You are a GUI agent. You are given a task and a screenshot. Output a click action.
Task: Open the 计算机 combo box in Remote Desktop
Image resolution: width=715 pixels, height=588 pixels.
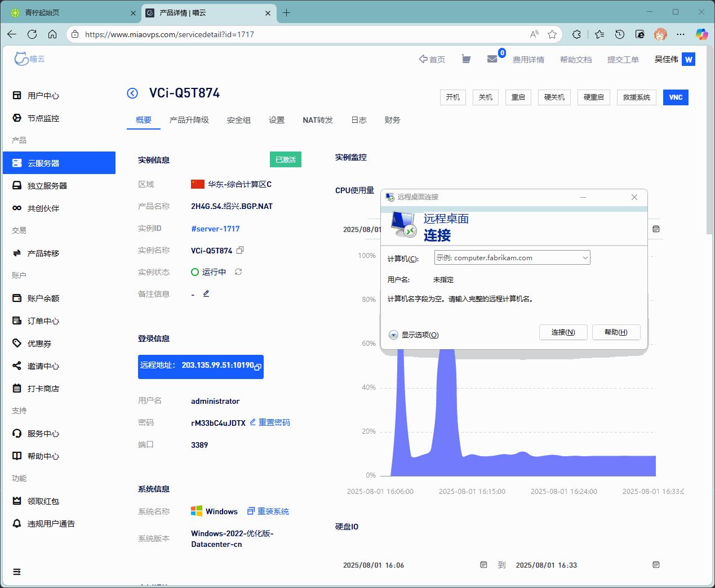pyautogui.click(x=512, y=257)
